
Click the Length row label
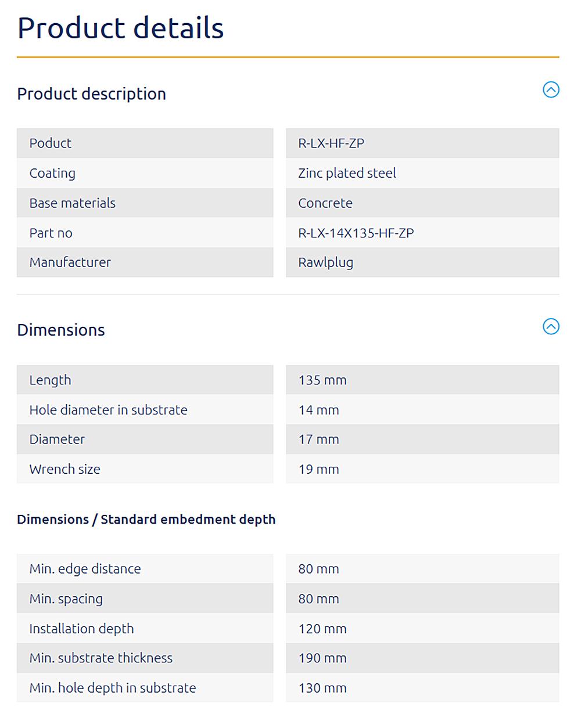[50, 380]
